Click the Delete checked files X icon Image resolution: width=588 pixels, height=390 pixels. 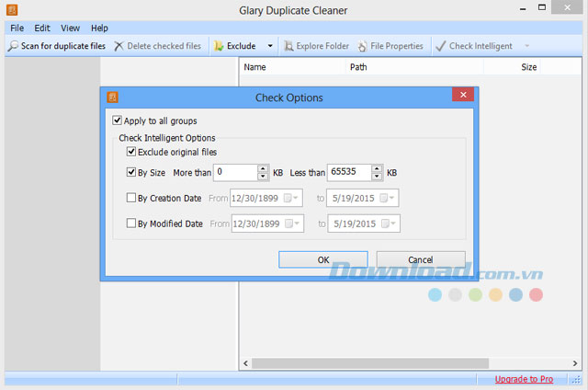point(119,46)
